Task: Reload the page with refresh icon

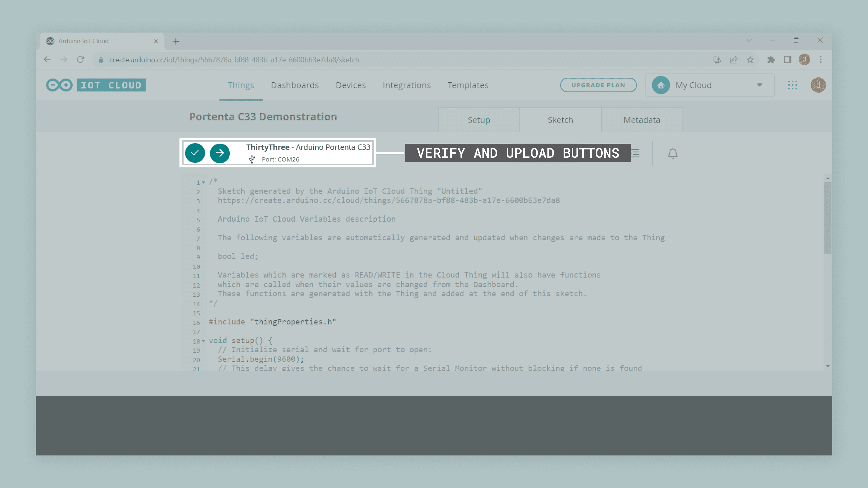Action: tap(80, 60)
